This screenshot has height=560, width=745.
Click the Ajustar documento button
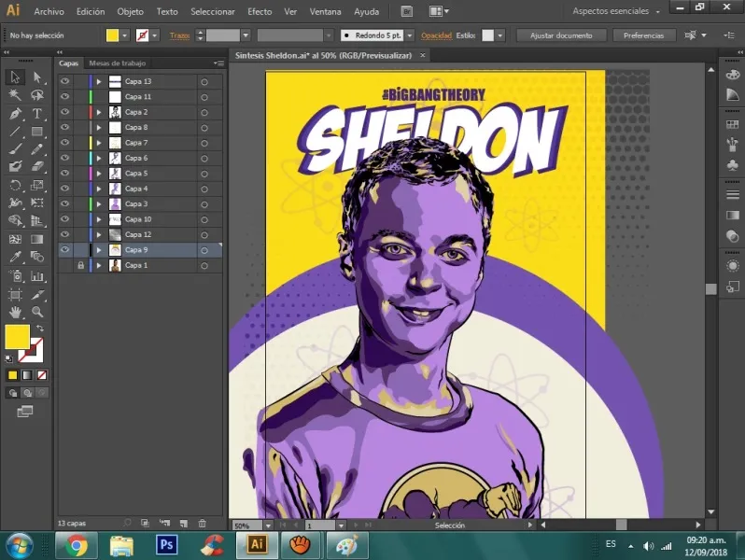[561, 35]
